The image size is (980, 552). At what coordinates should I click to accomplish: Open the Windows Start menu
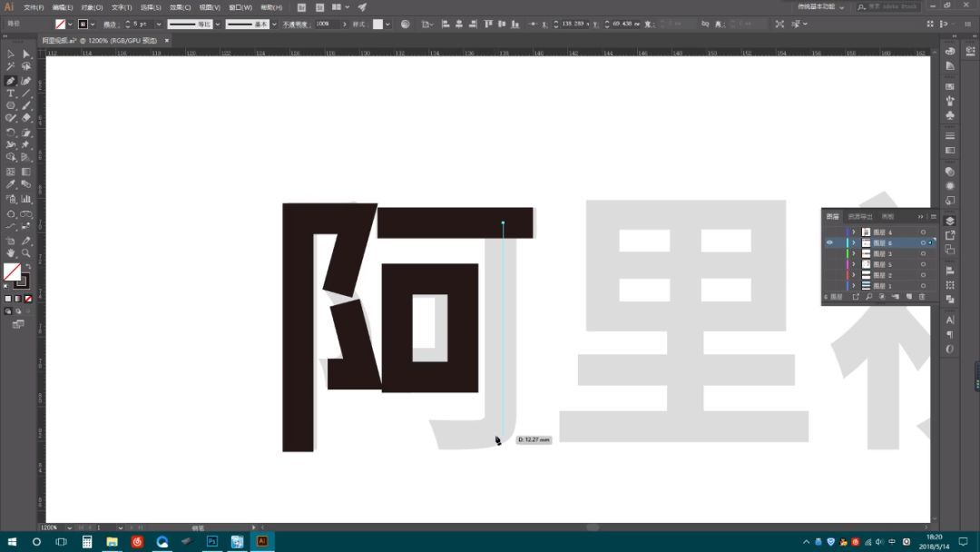click(x=12, y=541)
